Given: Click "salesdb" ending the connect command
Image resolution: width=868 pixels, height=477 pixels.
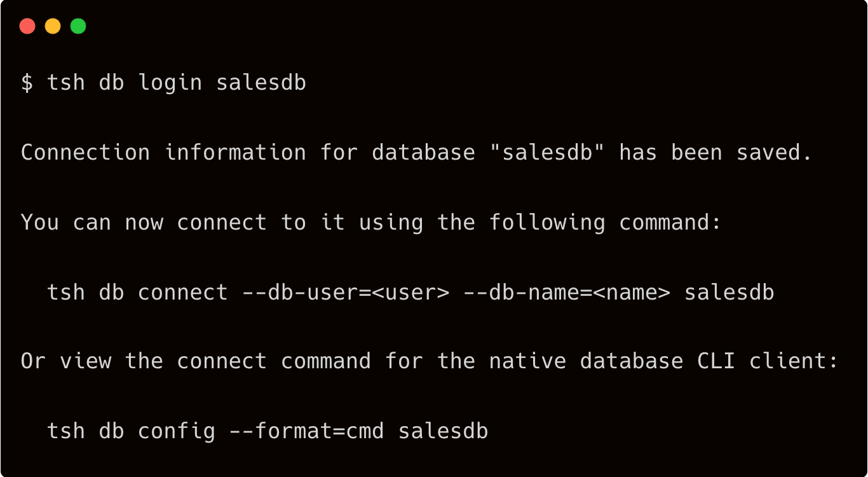Looking at the screenshot, I should (729, 293).
